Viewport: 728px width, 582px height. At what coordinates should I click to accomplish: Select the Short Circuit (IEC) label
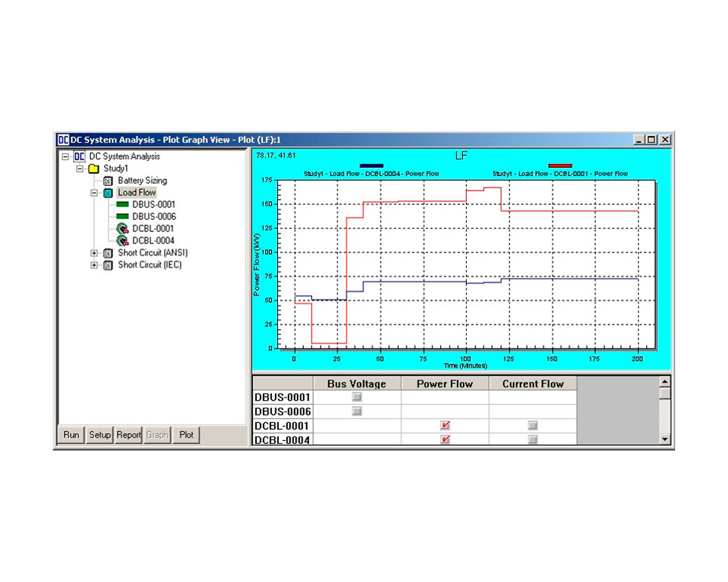(150, 265)
